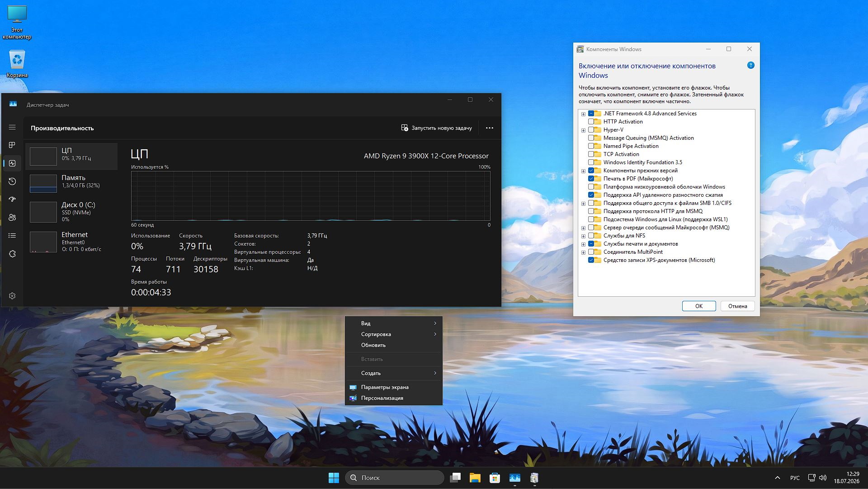Enable HTTP Activation checkbox

(x=591, y=122)
